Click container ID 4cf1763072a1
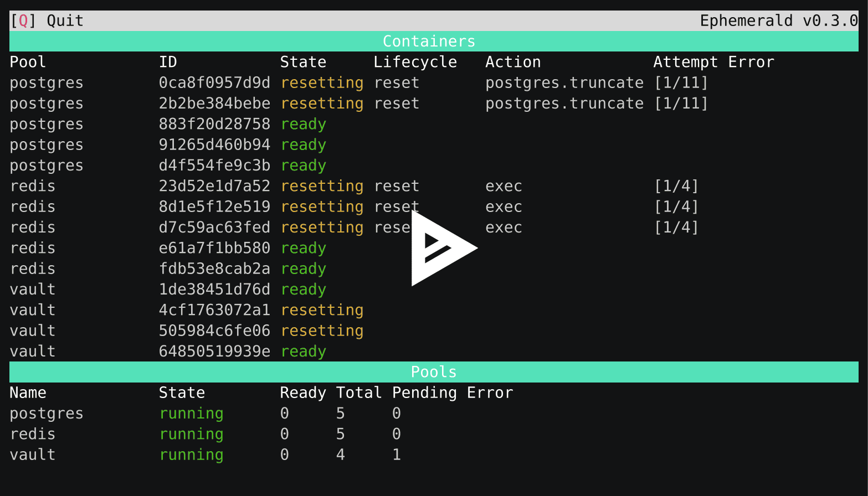The image size is (868, 496). click(214, 310)
